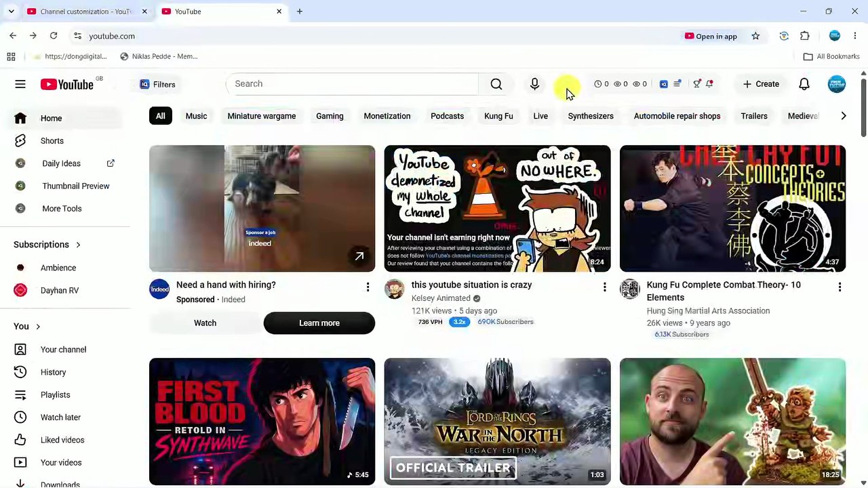The image size is (868, 488).
Task: Open Liked videos
Action: pyautogui.click(x=65, y=440)
